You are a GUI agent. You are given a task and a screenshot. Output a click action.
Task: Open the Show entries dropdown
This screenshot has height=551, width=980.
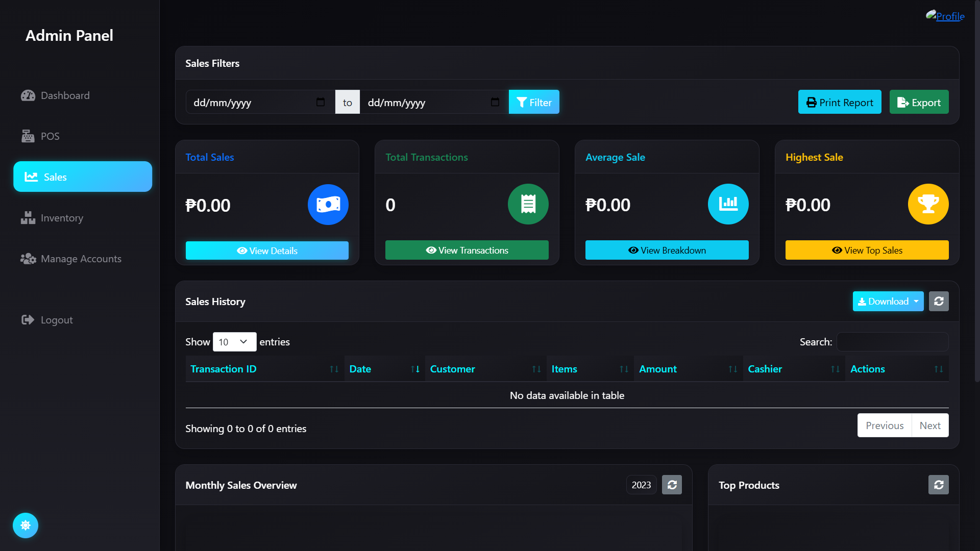(234, 342)
